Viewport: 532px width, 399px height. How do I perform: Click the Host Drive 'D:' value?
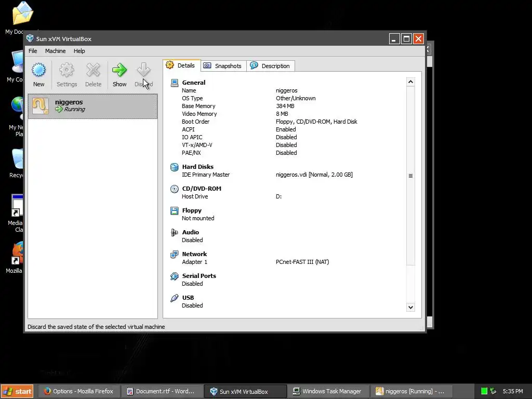278,196
